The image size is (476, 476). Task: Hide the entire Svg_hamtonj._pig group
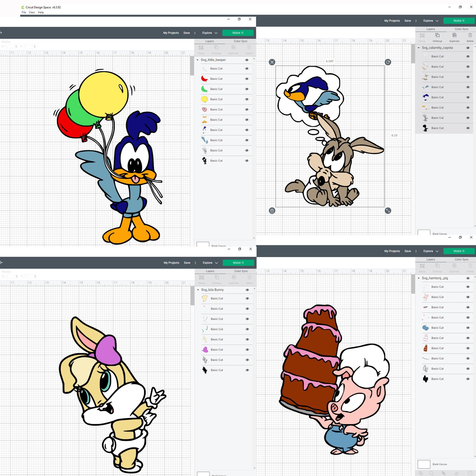(468, 278)
